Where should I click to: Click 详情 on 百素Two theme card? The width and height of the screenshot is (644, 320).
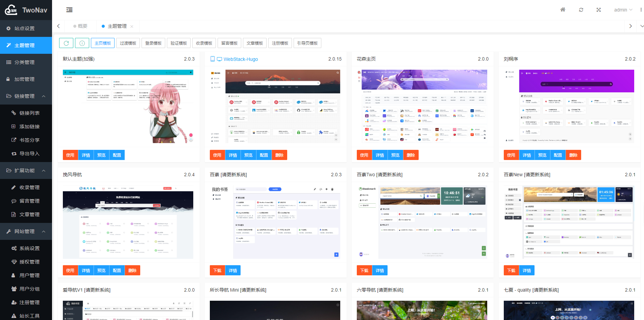pos(380,270)
